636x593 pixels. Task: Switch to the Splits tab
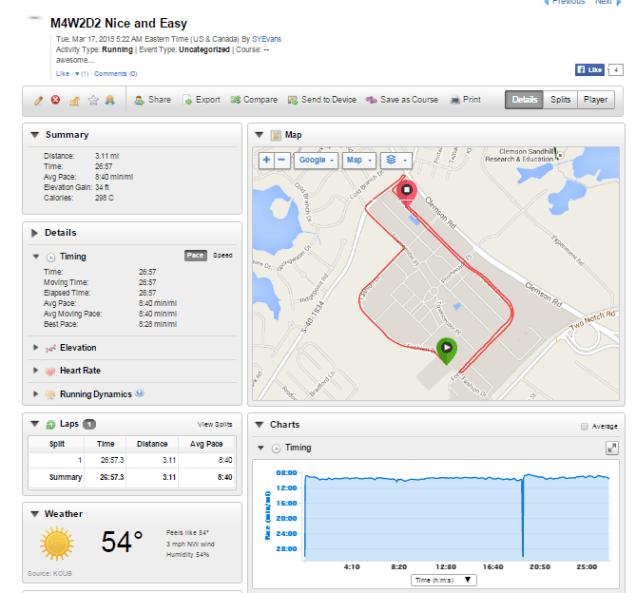click(560, 100)
